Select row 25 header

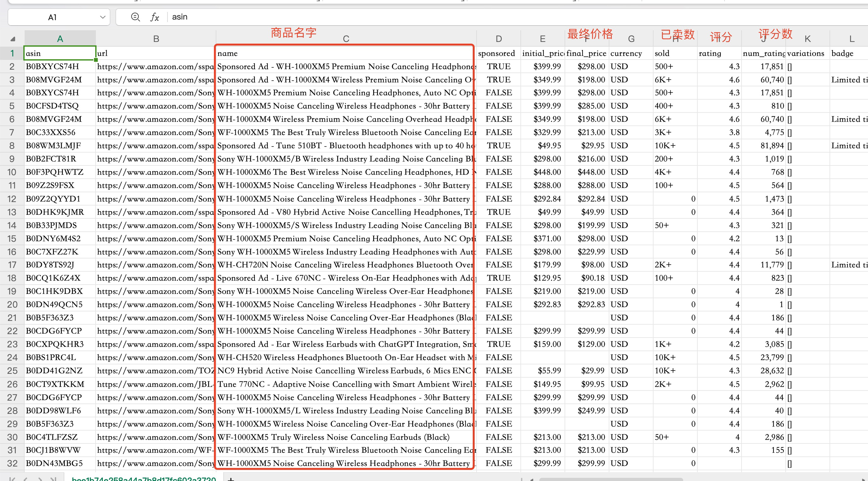[x=12, y=370]
